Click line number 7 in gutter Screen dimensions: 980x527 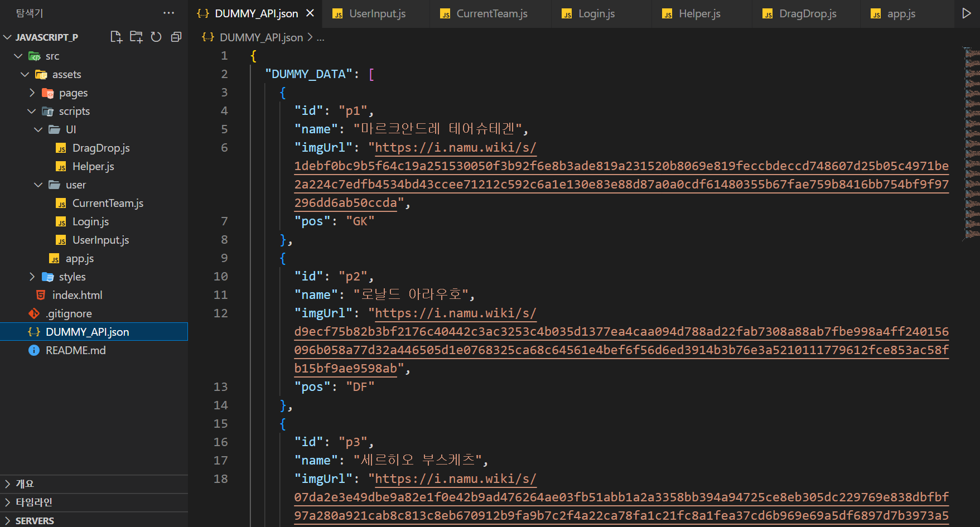click(x=224, y=221)
